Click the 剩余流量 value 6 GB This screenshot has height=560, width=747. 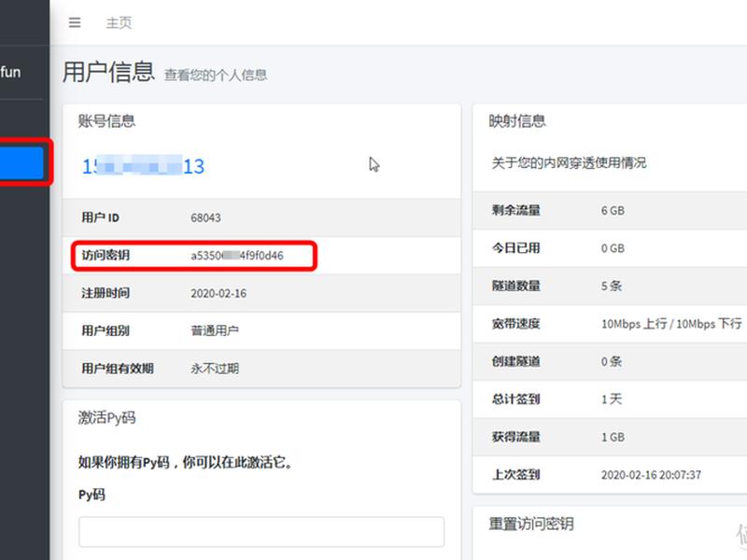(x=613, y=211)
